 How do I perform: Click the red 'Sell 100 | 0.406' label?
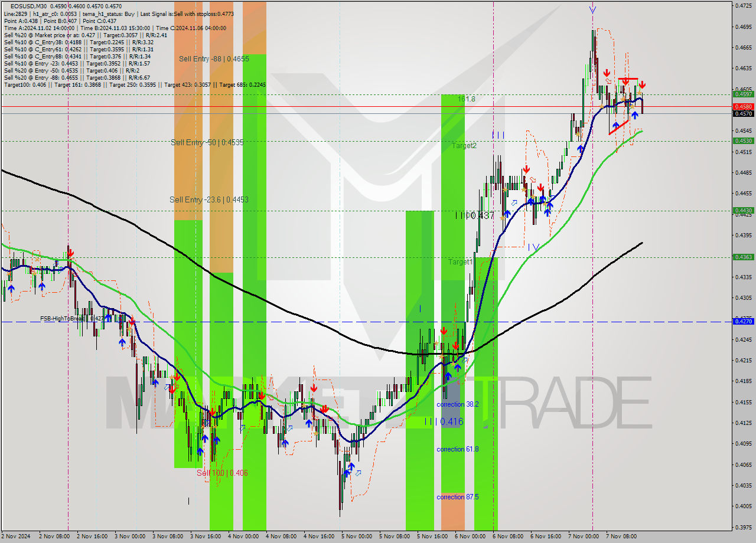pyautogui.click(x=222, y=473)
